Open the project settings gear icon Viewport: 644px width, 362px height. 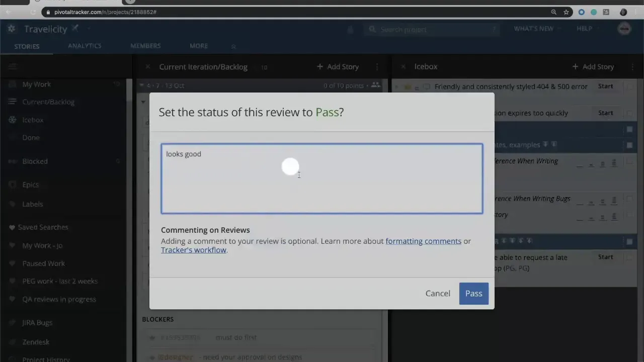tap(11, 29)
